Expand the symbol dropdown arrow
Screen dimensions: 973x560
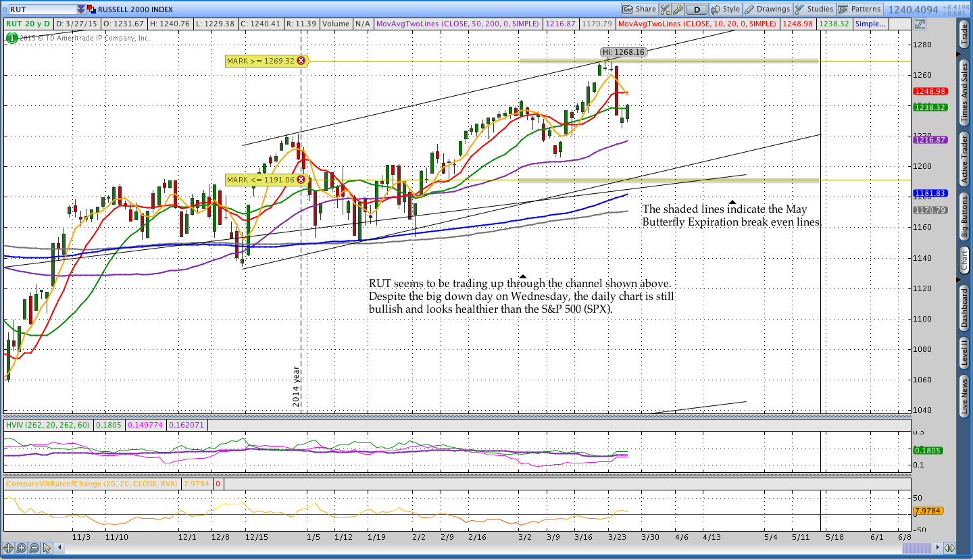pos(81,9)
